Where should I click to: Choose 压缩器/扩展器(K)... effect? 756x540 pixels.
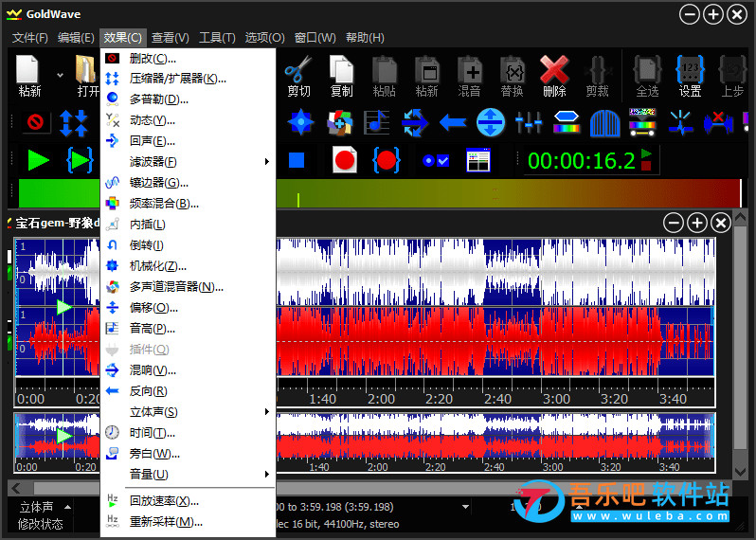[188, 79]
